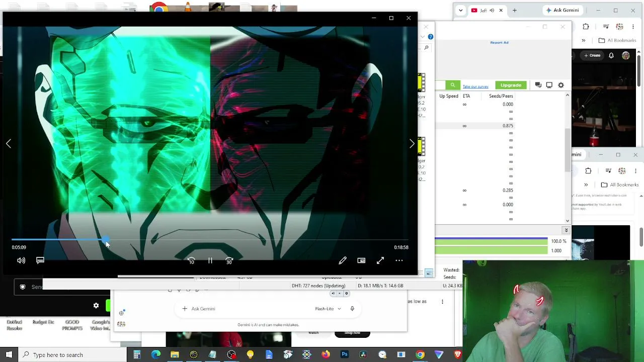Click the video seek bar thumb
The width and height of the screenshot is (644, 362).
tap(106, 240)
